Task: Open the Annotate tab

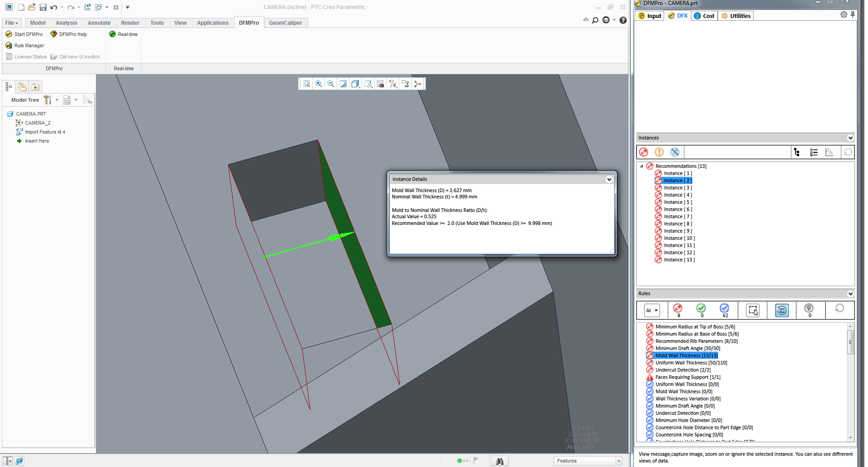Action: coord(99,23)
